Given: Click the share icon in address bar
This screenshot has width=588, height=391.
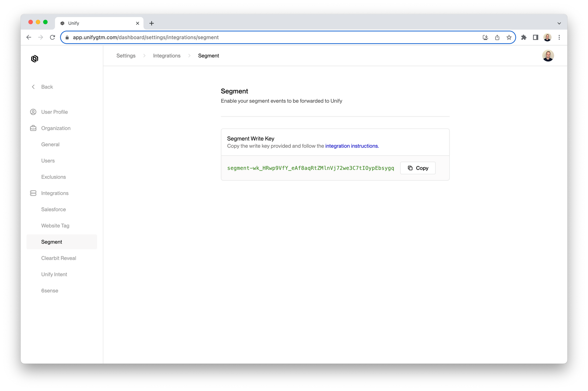Looking at the screenshot, I should point(497,37).
